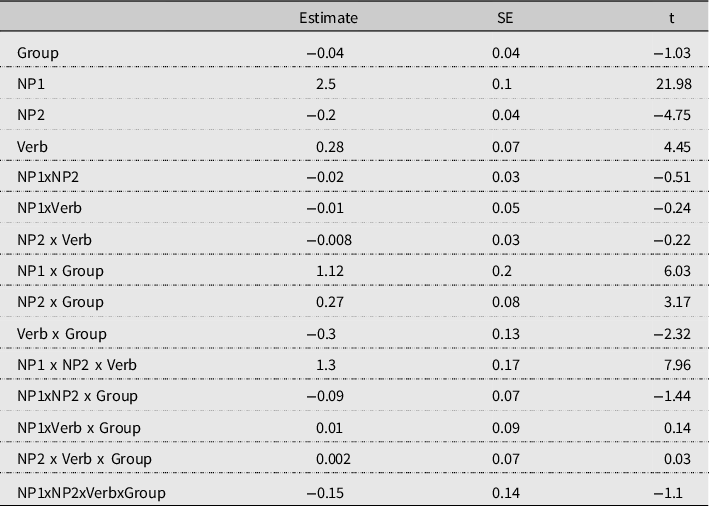The width and height of the screenshot is (709, 506).
Task: Select the Group row label
Action: tap(37, 51)
